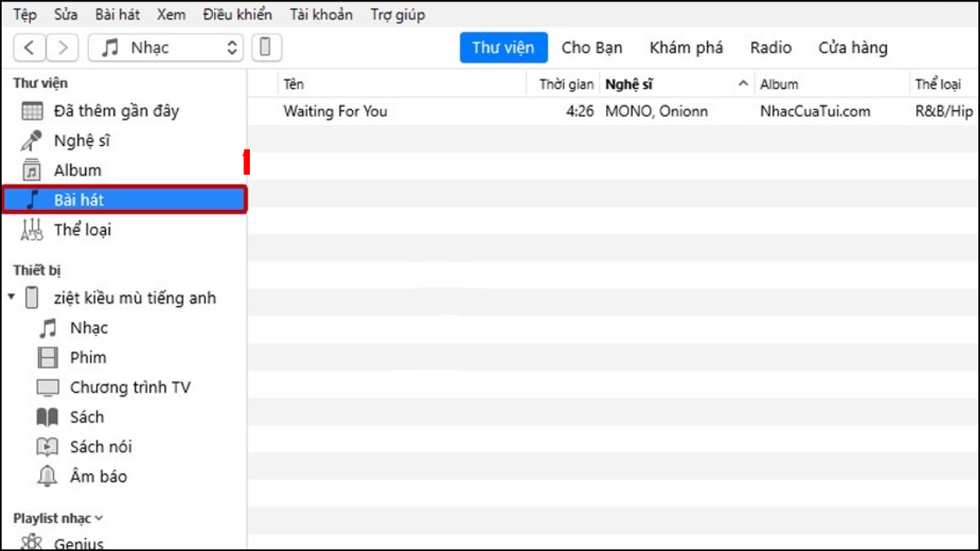Select the song Waiting For You

[x=335, y=111]
